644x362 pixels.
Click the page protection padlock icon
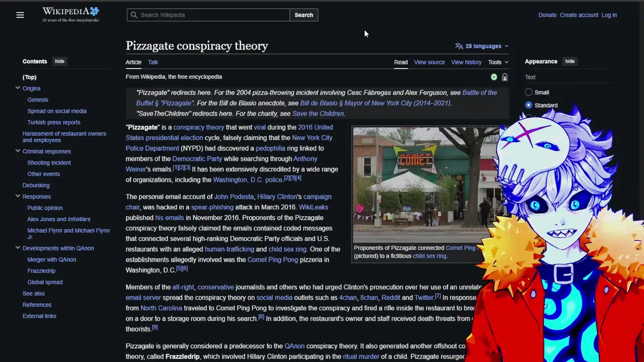coord(505,77)
